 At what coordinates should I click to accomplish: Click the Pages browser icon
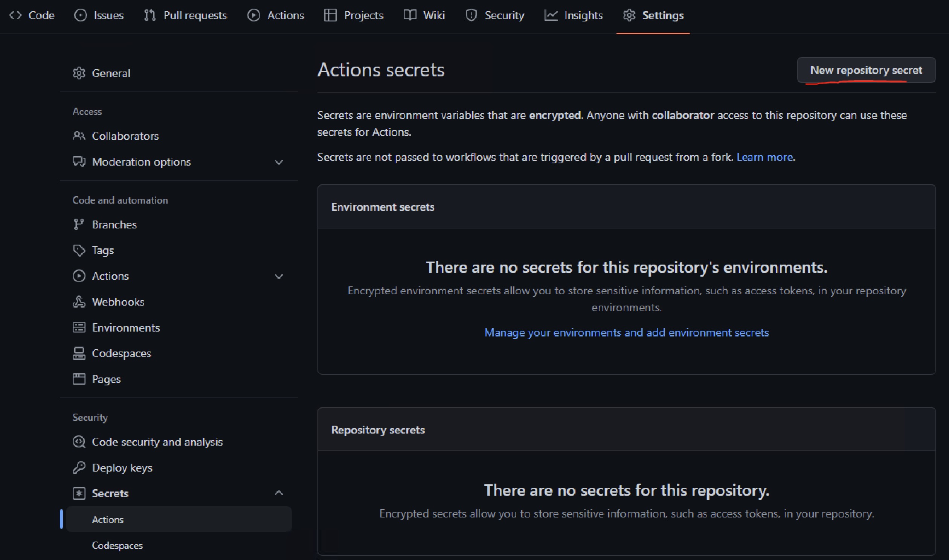(79, 379)
